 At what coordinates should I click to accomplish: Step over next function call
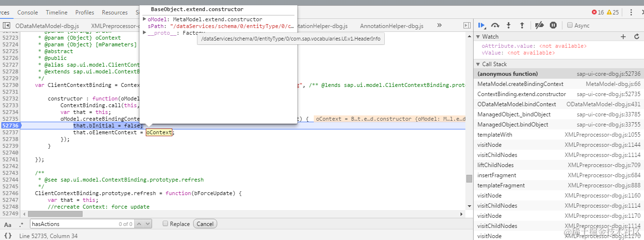[495, 25]
